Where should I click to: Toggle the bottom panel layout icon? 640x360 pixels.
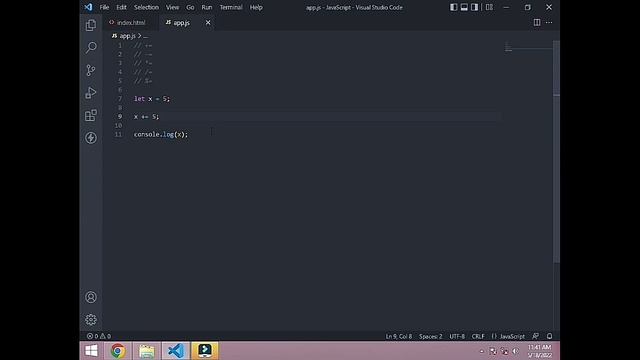464,7
